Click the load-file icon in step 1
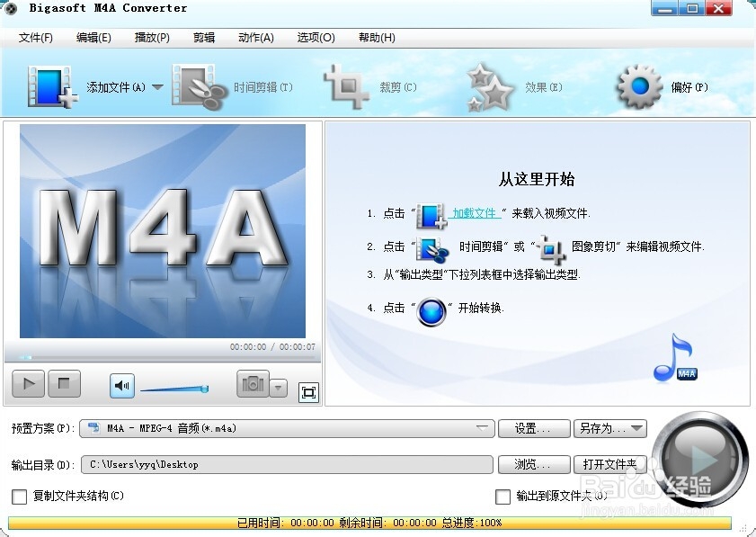This screenshot has height=537, width=756. [x=431, y=216]
